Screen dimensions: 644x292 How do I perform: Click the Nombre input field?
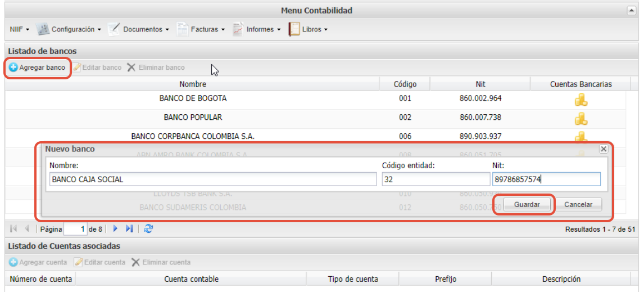[x=212, y=179]
